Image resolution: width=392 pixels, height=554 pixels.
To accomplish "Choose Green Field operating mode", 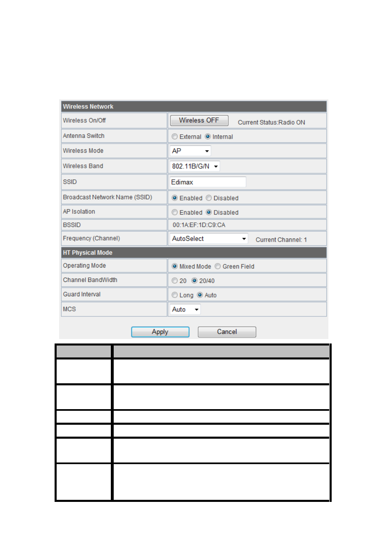I will [x=218, y=266].
